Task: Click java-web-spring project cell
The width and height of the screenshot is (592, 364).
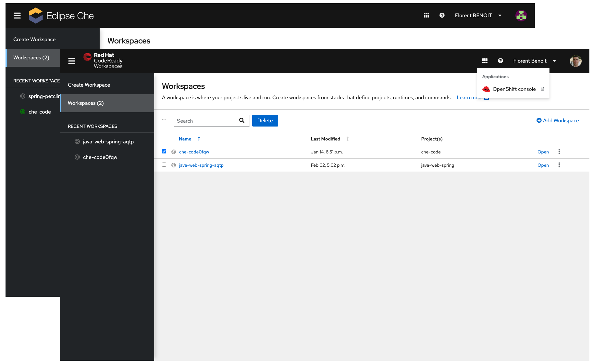Action: [438, 165]
